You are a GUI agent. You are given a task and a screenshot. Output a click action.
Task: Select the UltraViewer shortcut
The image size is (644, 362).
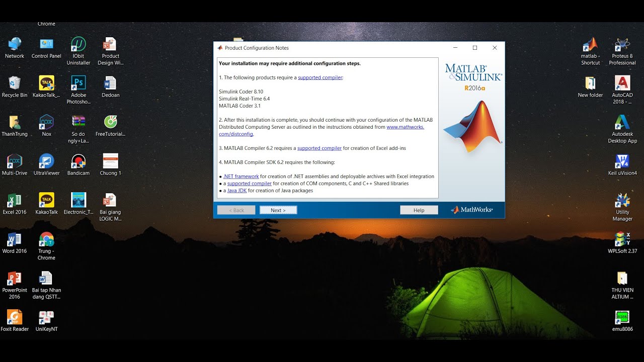(46, 164)
